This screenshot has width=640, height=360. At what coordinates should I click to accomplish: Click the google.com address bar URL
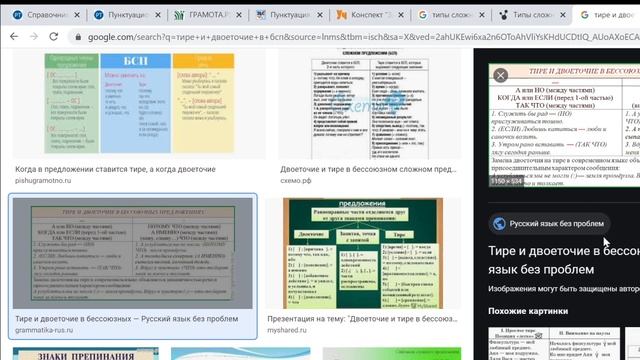363,37
